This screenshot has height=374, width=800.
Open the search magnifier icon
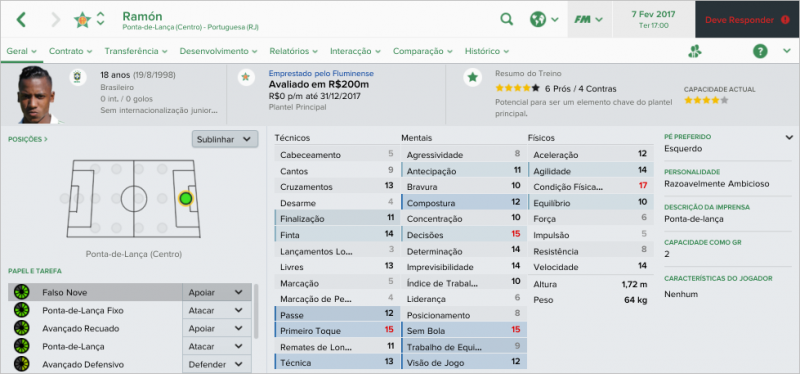506,19
